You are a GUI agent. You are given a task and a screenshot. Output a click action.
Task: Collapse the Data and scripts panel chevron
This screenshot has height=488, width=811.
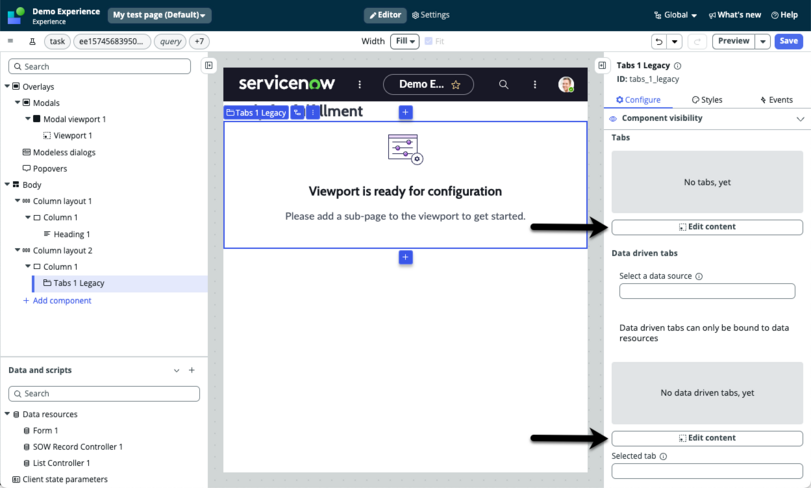pos(176,371)
